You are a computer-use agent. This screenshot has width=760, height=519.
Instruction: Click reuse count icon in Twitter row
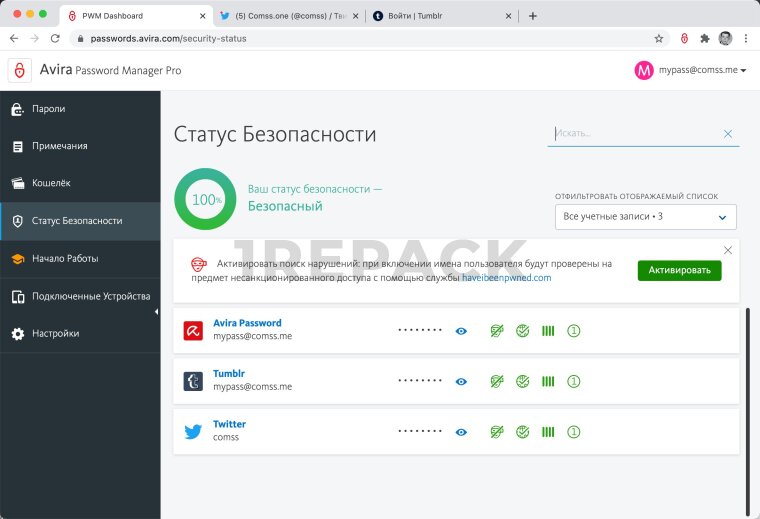573,432
